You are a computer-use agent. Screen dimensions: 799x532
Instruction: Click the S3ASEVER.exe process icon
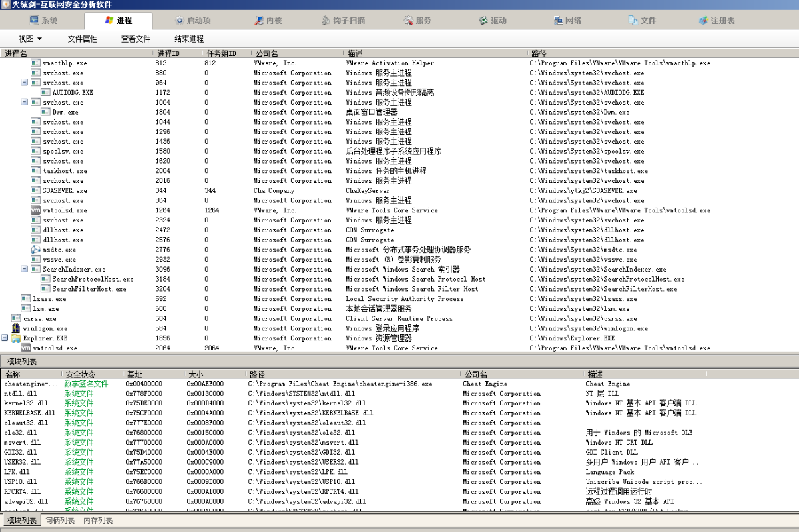click(35, 191)
